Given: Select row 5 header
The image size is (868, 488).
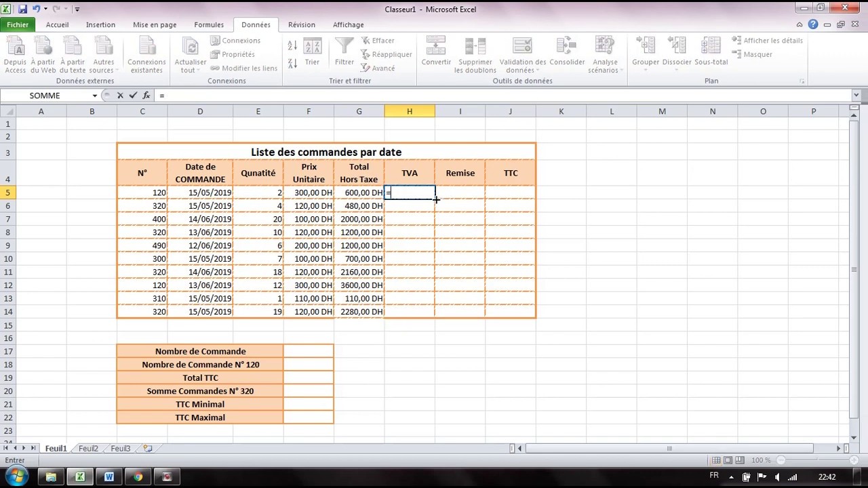Looking at the screenshot, I should [x=8, y=192].
